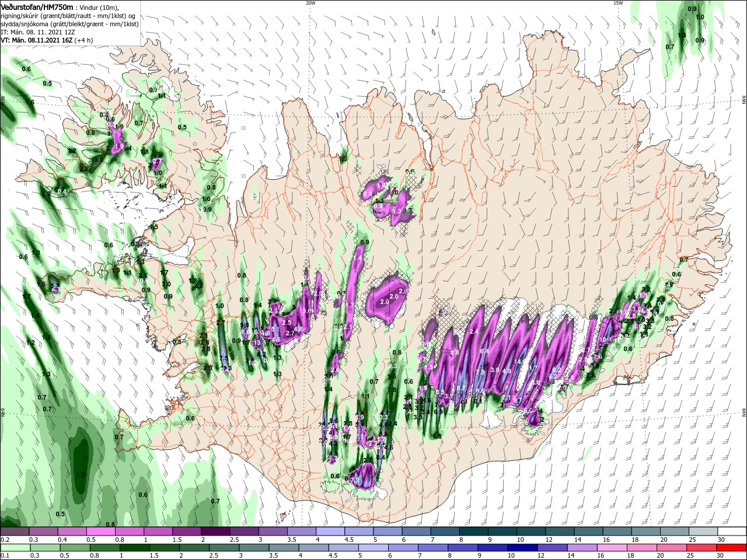Click the 20W longitude label
This screenshot has width=747, height=560.
click(x=310, y=3)
